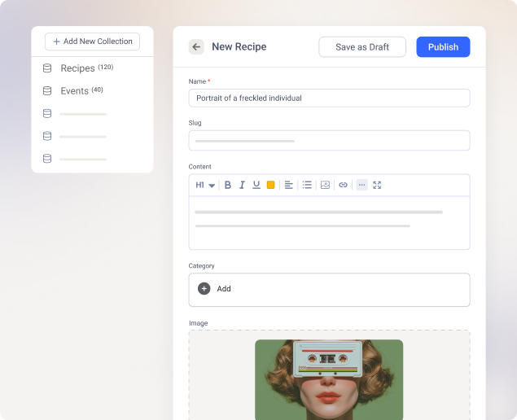The image size is (517, 420).
Task: Underline the selected text
Action: tap(256, 185)
